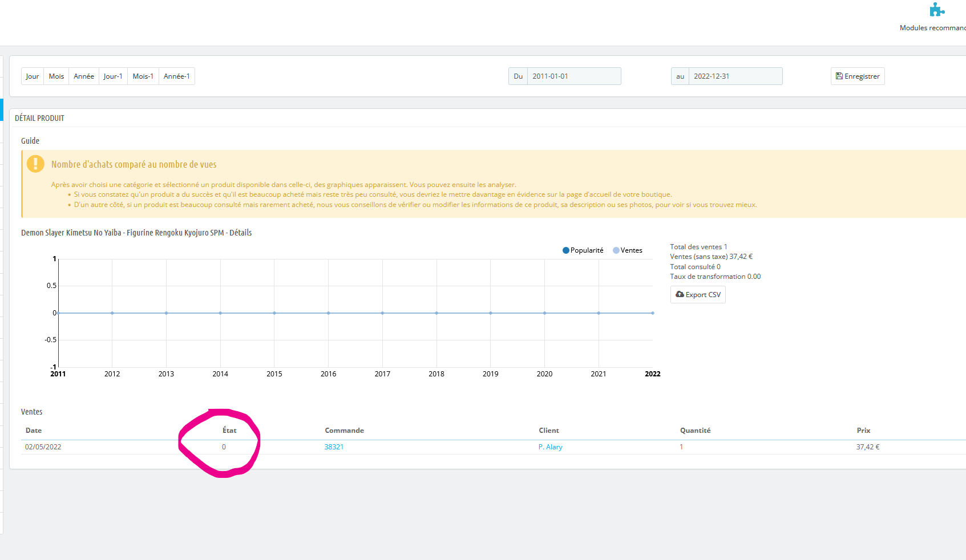Click the Commande column header
Screen dimensions: 966x560
coord(344,431)
